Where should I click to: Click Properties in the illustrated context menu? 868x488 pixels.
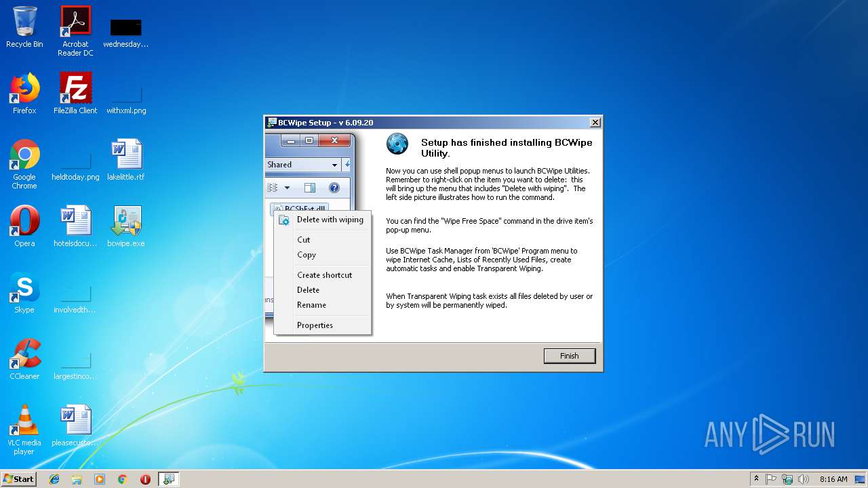pyautogui.click(x=315, y=325)
